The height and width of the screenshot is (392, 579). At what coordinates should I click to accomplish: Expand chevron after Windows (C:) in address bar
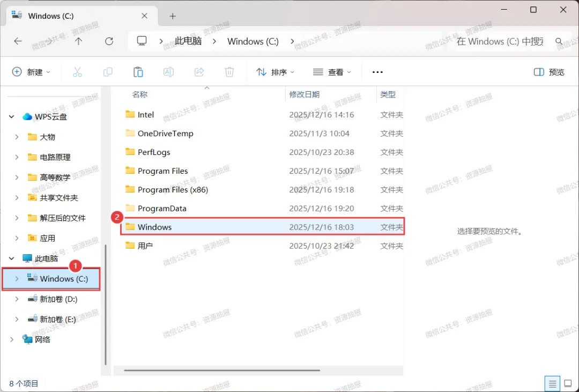(x=292, y=41)
